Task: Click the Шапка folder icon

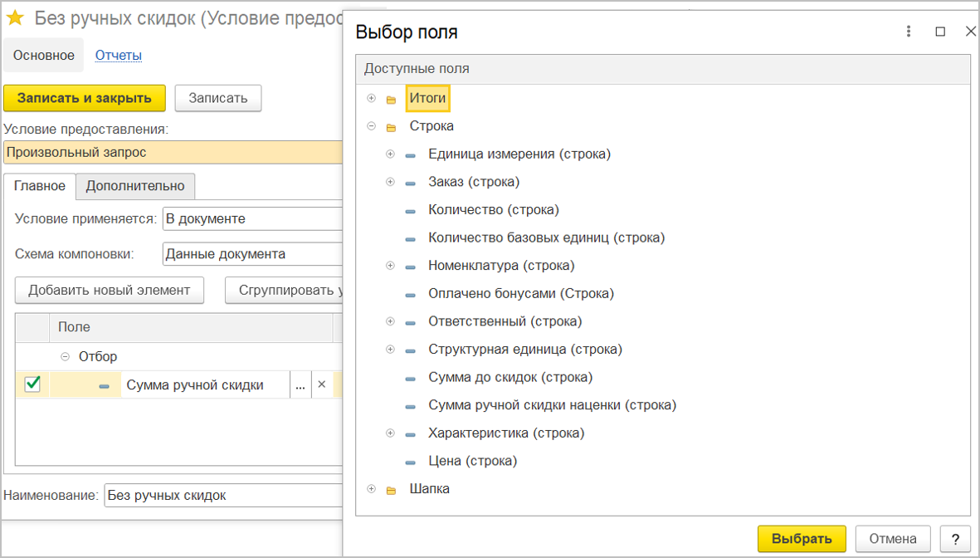Action: pyautogui.click(x=391, y=490)
